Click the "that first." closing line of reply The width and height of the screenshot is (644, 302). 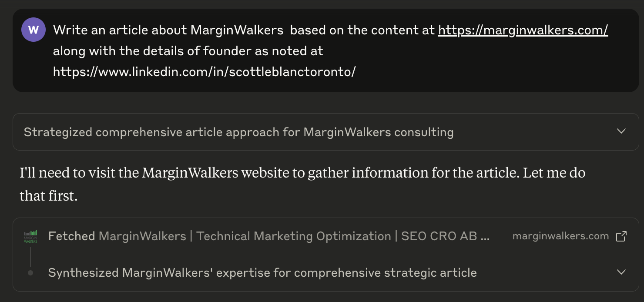(48, 196)
